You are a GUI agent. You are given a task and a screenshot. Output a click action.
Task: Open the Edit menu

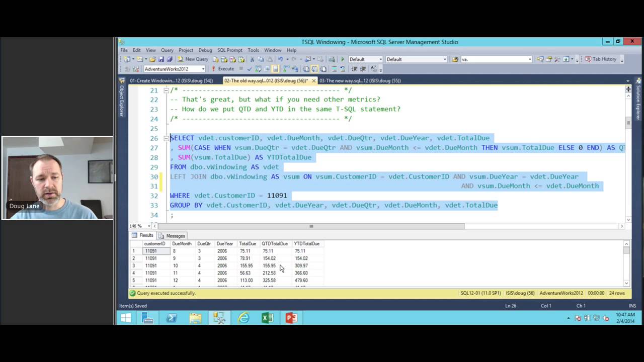(137, 50)
